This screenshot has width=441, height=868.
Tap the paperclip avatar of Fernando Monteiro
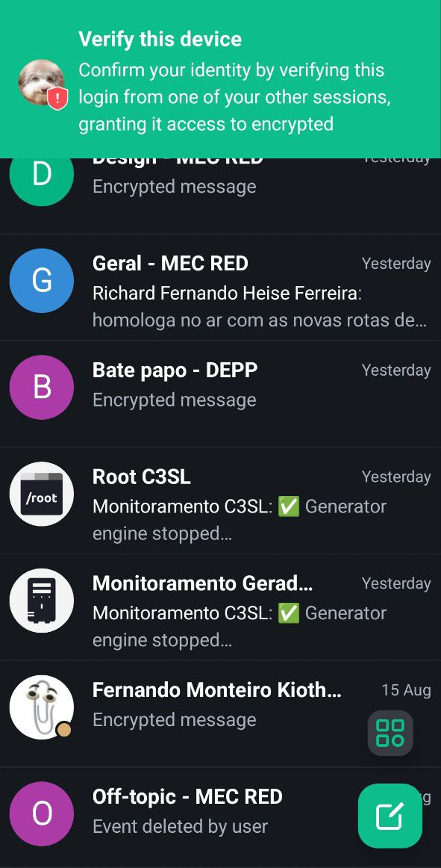pyautogui.click(x=42, y=707)
